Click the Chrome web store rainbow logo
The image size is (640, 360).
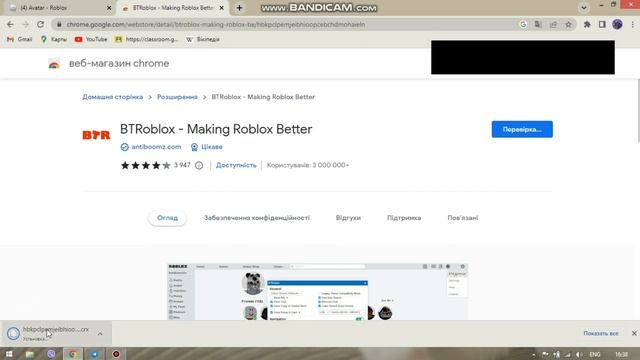click(54, 64)
